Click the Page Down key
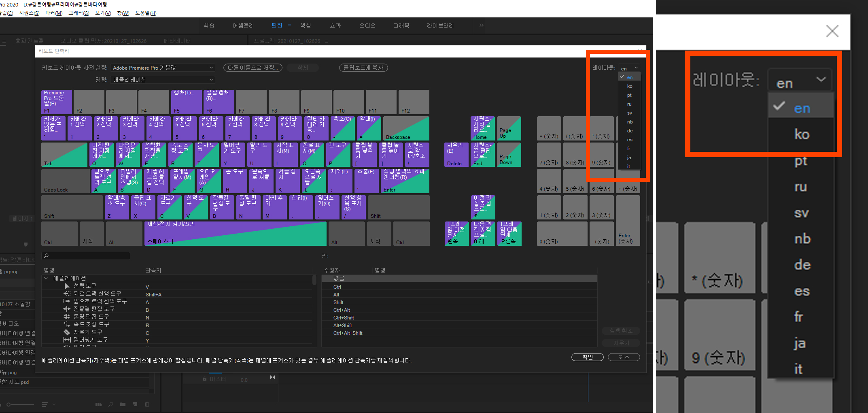This screenshot has height=413, width=868. click(509, 155)
